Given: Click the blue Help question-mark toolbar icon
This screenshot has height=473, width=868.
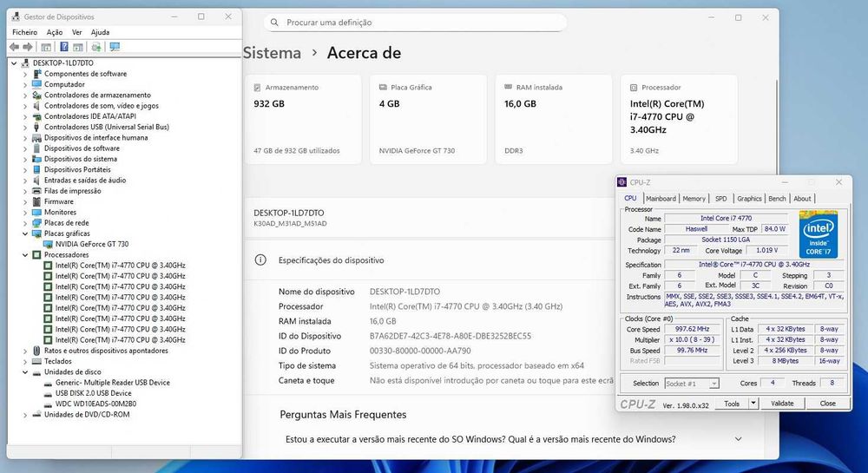Looking at the screenshot, I should (64, 47).
